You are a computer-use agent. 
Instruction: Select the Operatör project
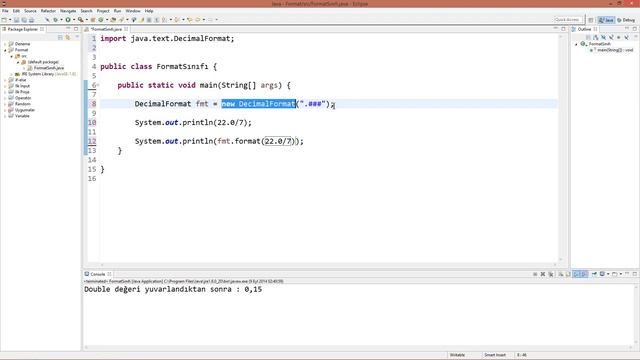(x=23, y=98)
